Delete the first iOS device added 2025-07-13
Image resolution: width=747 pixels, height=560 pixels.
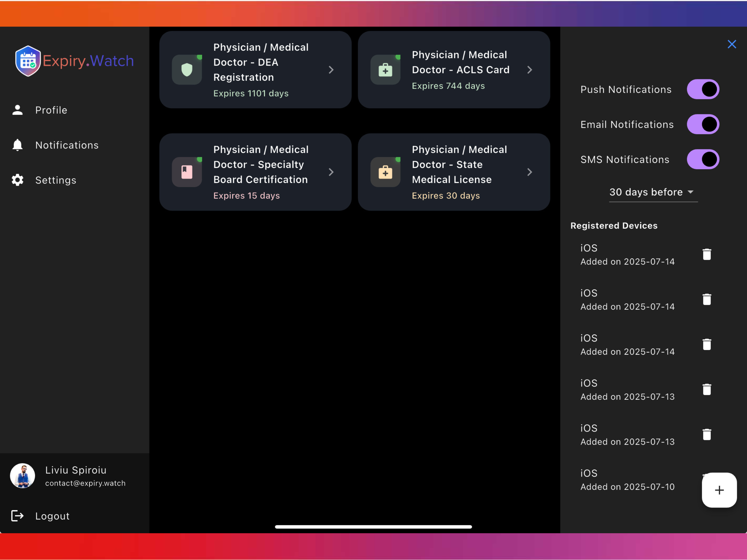[707, 389]
